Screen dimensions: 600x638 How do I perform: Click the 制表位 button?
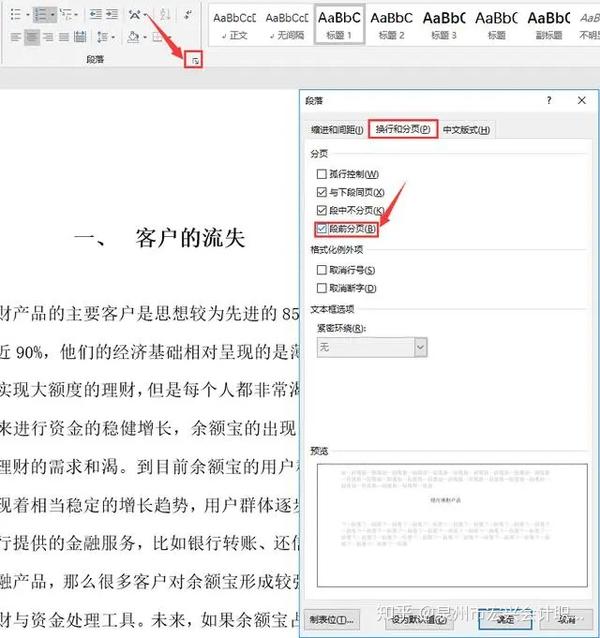[x=331, y=620]
